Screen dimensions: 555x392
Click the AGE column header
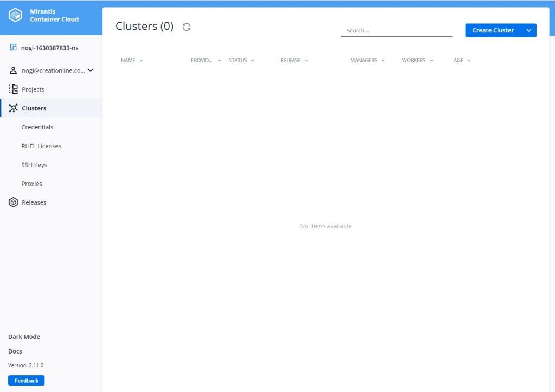459,61
